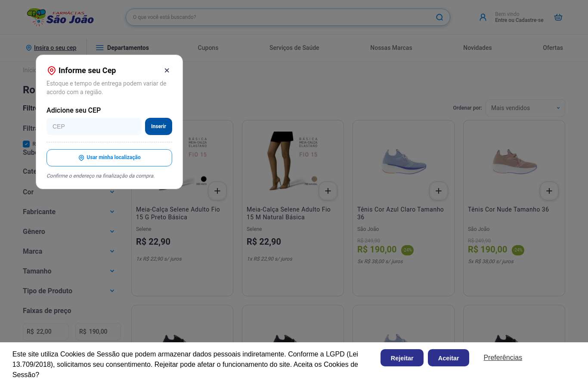Open the Mais vendidos sort dropdown

pyautogui.click(x=525, y=108)
